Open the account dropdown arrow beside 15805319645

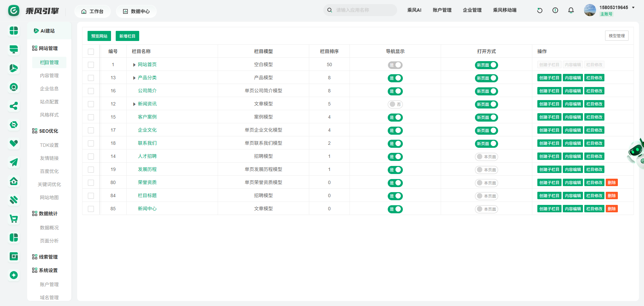(633, 7)
